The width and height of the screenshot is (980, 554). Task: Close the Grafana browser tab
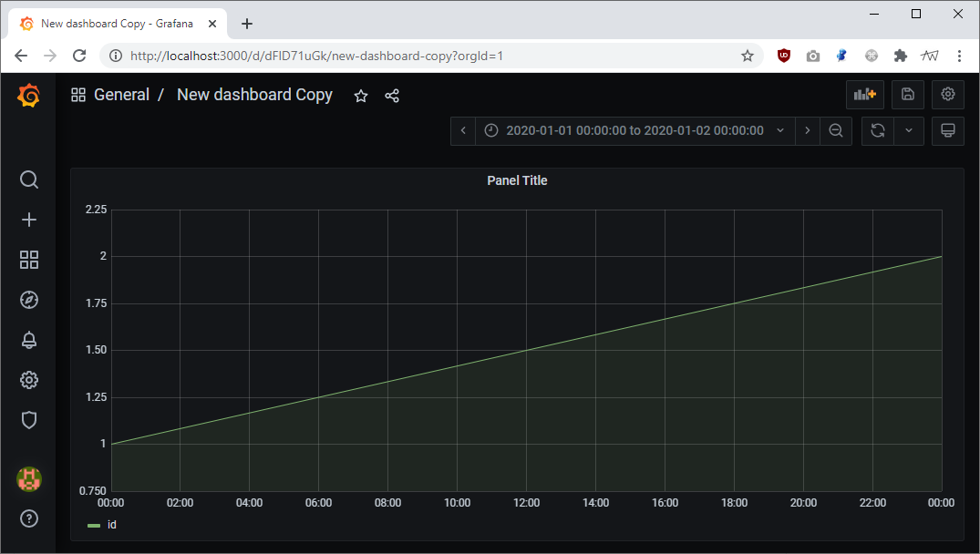pos(211,24)
